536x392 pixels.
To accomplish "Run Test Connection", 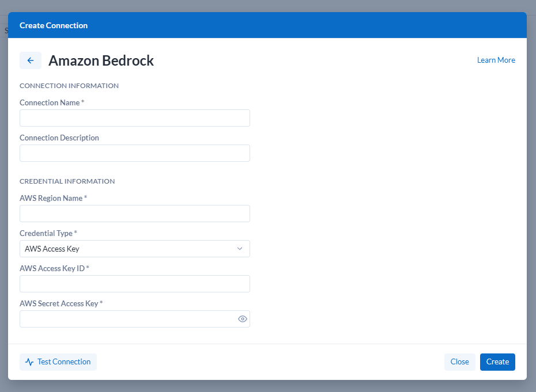I will click(x=58, y=362).
